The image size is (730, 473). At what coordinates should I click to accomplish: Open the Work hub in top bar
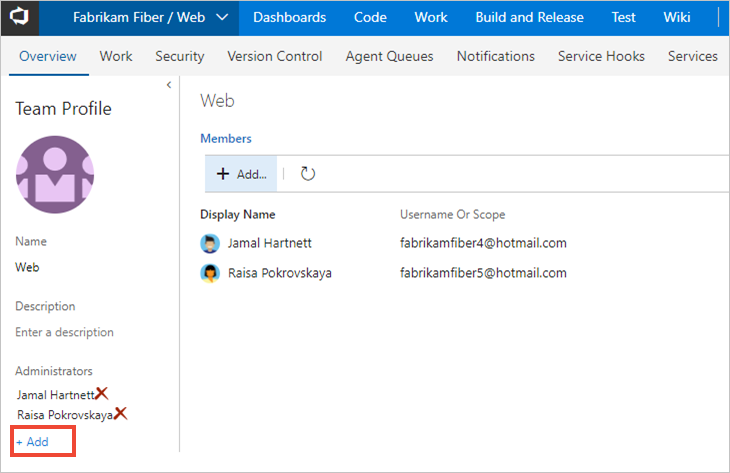point(431,18)
